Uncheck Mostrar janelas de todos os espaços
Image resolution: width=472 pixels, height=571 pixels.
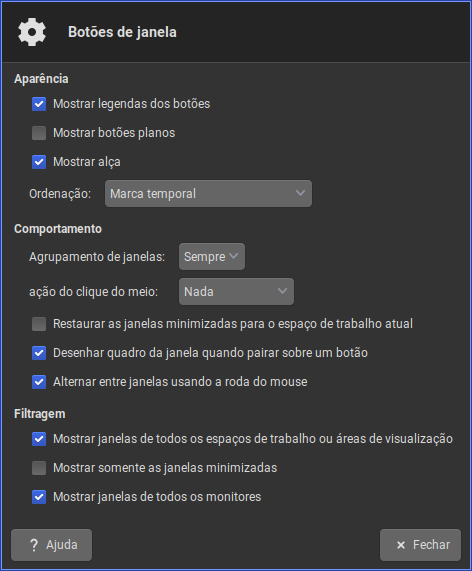tap(39, 439)
